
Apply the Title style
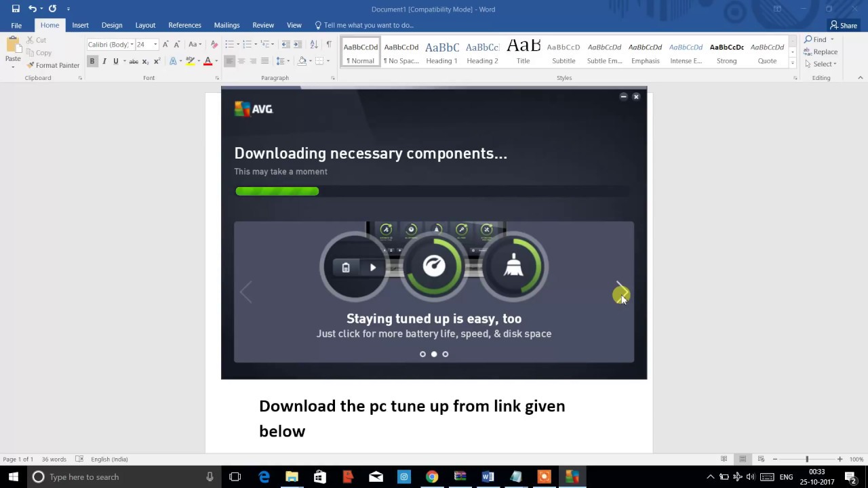click(523, 53)
